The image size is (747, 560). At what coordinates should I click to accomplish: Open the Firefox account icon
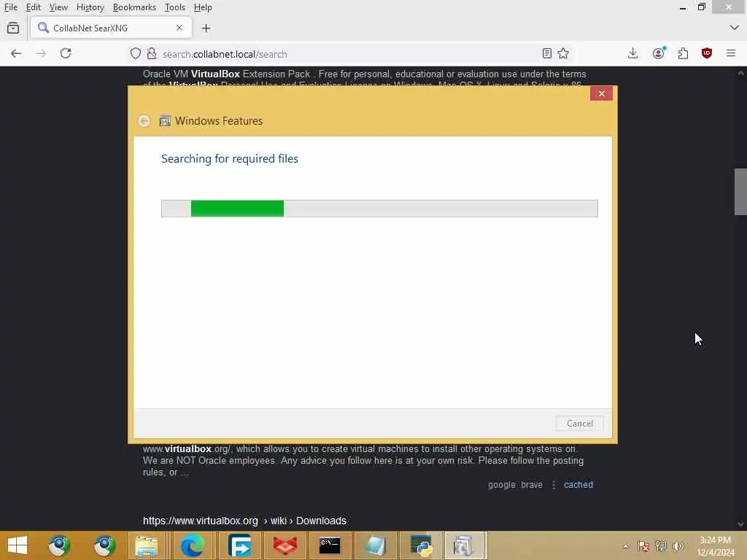coord(659,53)
